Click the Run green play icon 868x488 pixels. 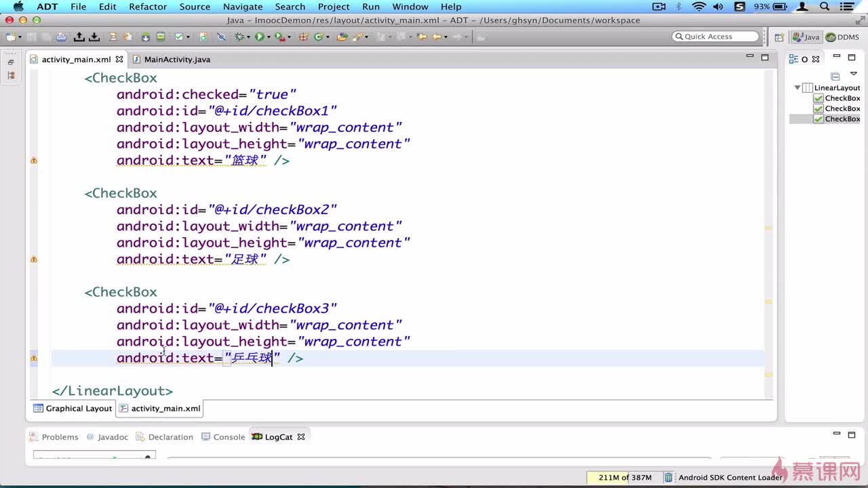click(260, 37)
